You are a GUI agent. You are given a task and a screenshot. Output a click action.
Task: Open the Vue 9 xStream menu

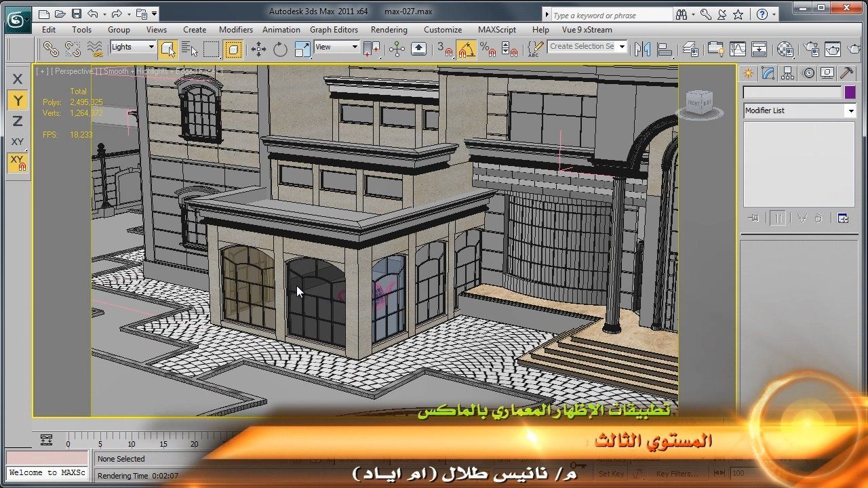(x=587, y=30)
